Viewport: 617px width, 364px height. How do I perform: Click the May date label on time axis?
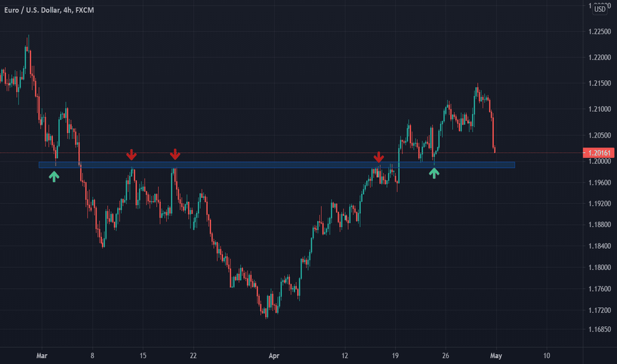point(496,356)
